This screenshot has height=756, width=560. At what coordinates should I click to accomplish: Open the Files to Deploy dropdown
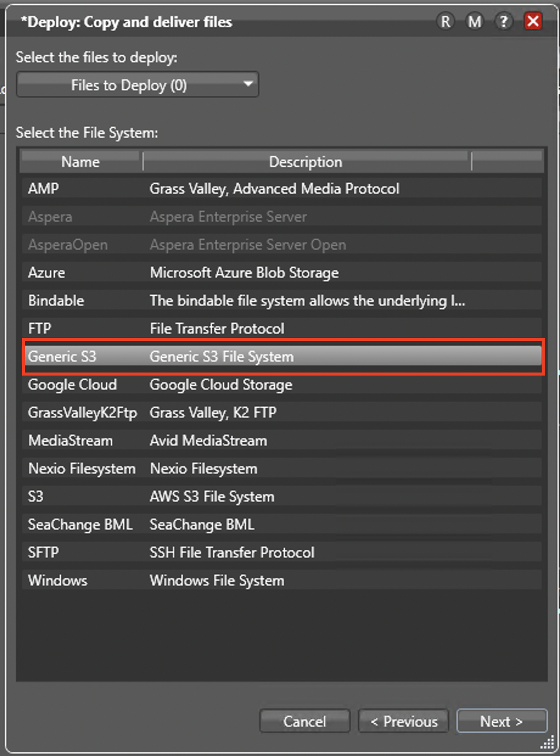138,85
